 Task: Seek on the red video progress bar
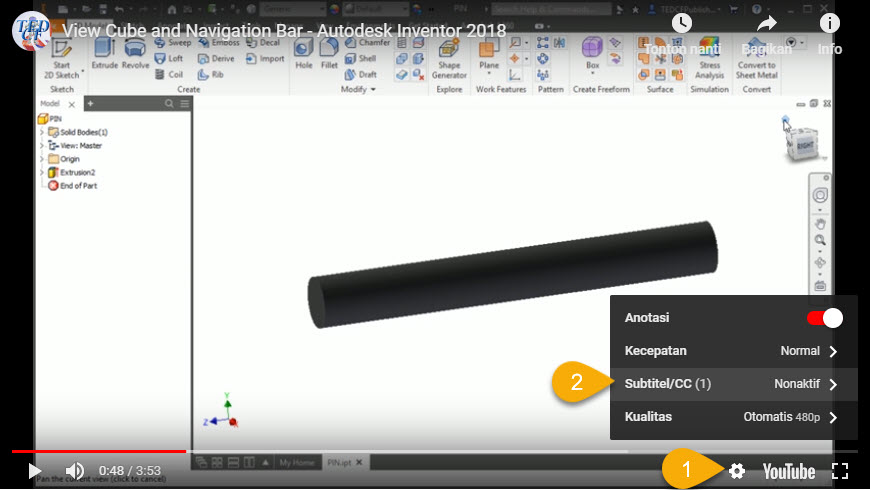[x=100, y=451]
